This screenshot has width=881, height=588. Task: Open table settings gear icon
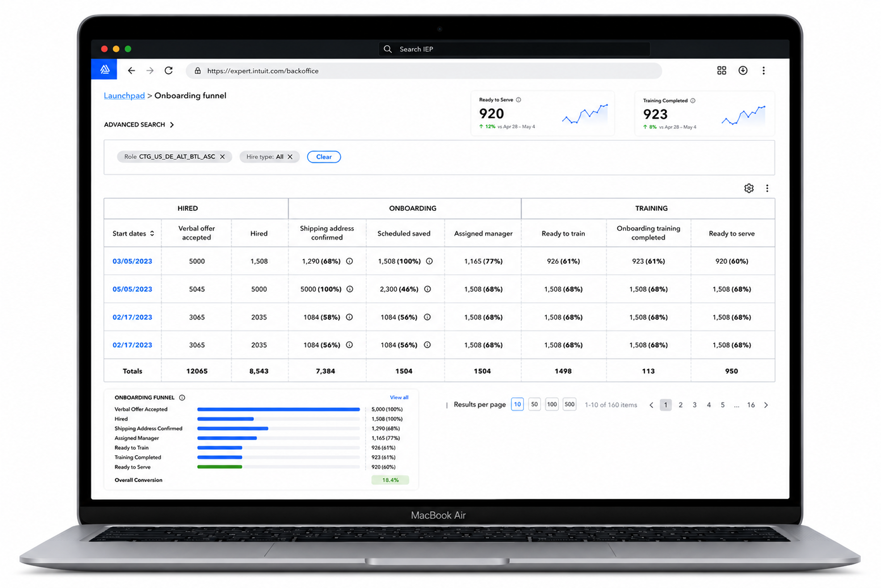749,188
